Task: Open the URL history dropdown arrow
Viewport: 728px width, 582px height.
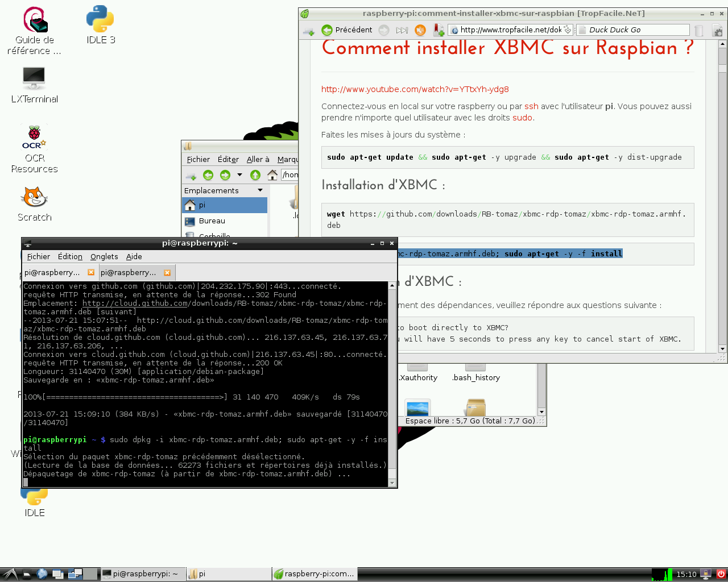Action: [x=567, y=30]
